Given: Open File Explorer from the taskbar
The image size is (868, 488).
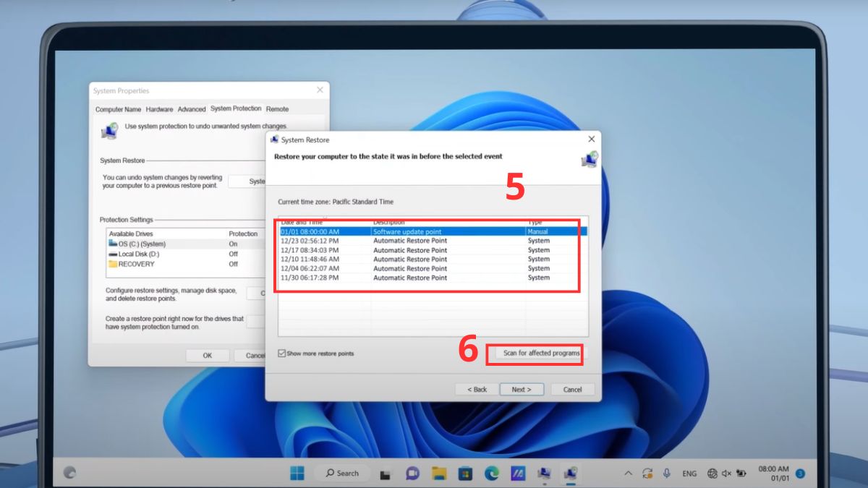Looking at the screenshot, I should (438, 473).
